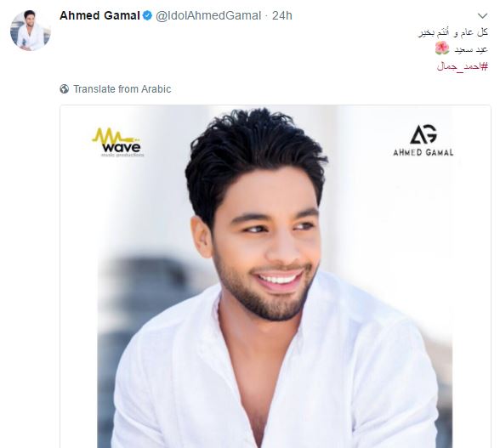Open the tweet options chevron menu
The height and width of the screenshot is (448, 500).
483,15
